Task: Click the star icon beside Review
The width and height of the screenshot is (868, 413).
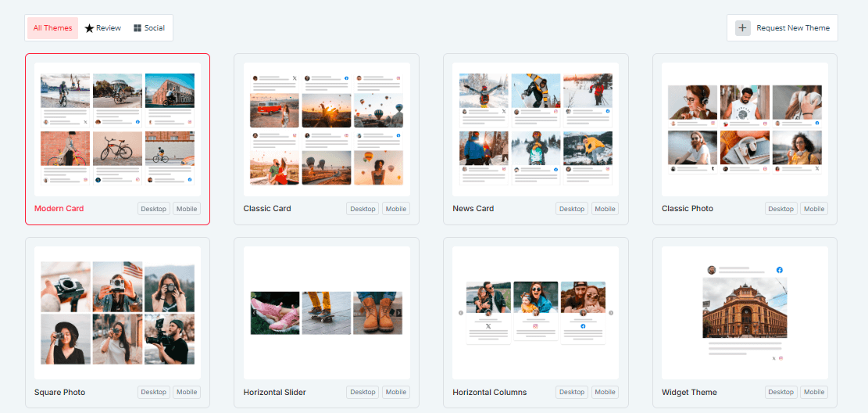Action: pos(89,28)
